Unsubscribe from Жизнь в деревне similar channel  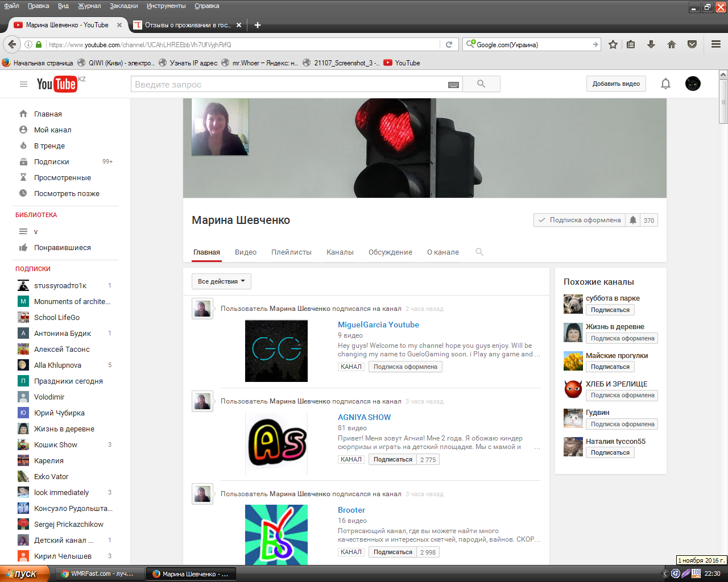click(622, 338)
